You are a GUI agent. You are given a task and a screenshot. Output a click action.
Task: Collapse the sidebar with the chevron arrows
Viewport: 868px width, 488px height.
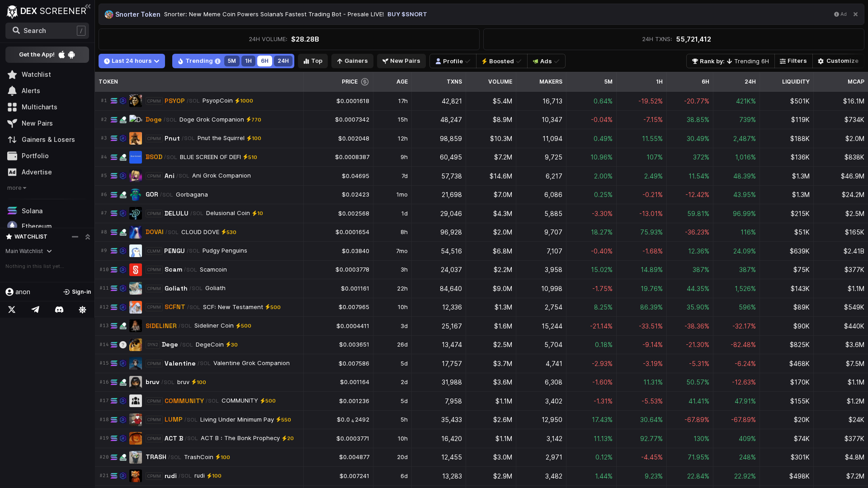[88, 7]
